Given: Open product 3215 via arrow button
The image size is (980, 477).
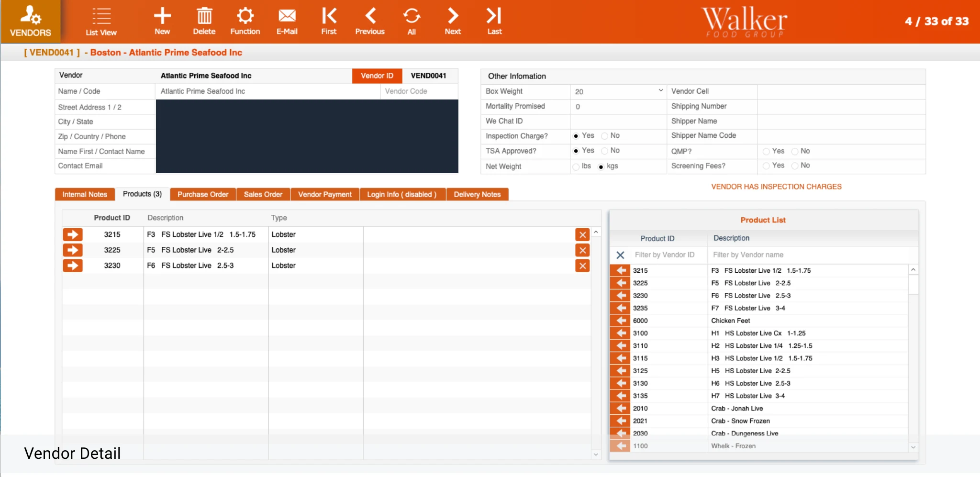Looking at the screenshot, I should point(73,234).
